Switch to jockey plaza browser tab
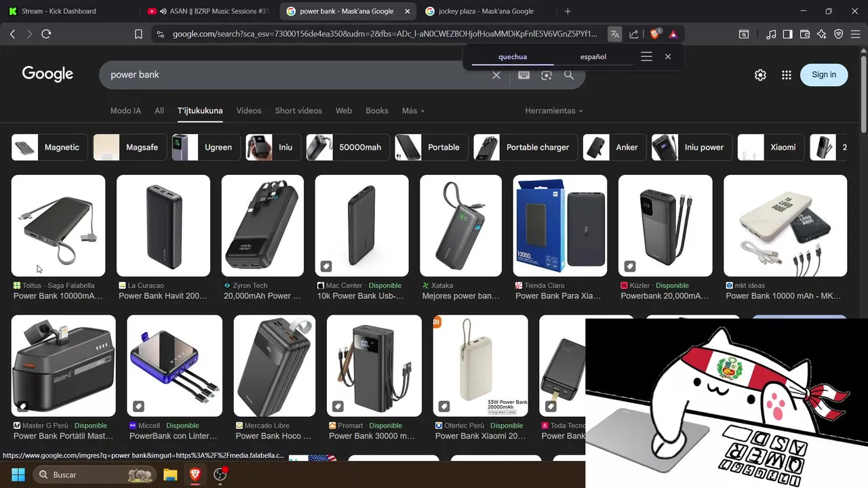The image size is (868, 488). pyautogui.click(x=486, y=11)
